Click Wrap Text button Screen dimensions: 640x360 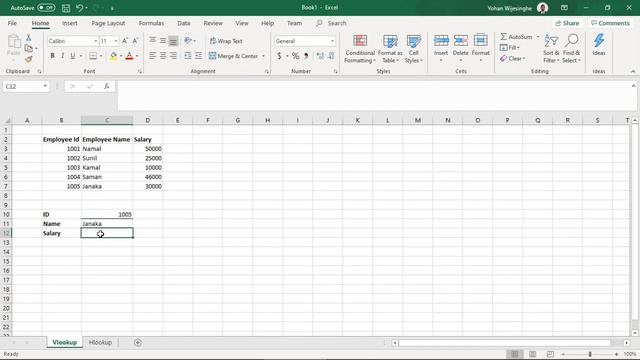pyautogui.click(x=226, y=41)
